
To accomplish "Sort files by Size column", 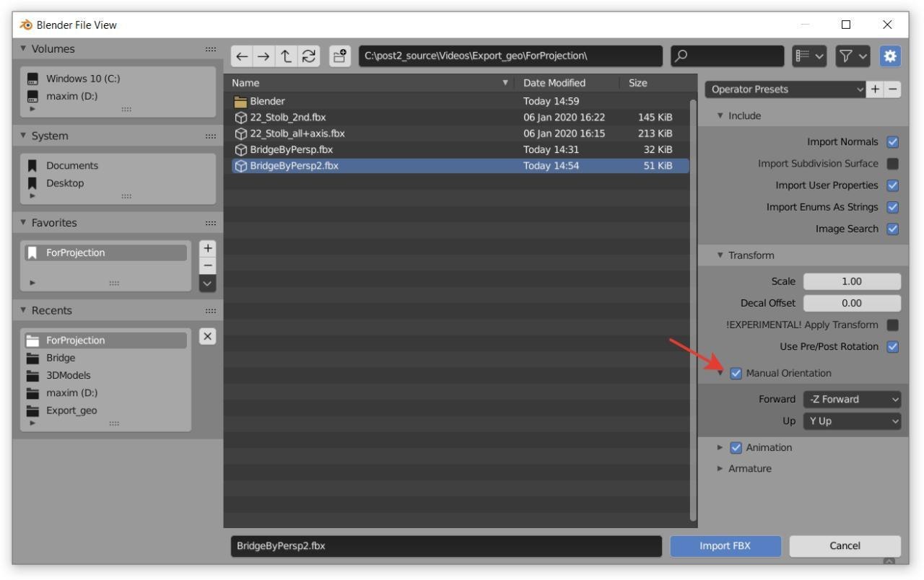I will pos(654,83).
